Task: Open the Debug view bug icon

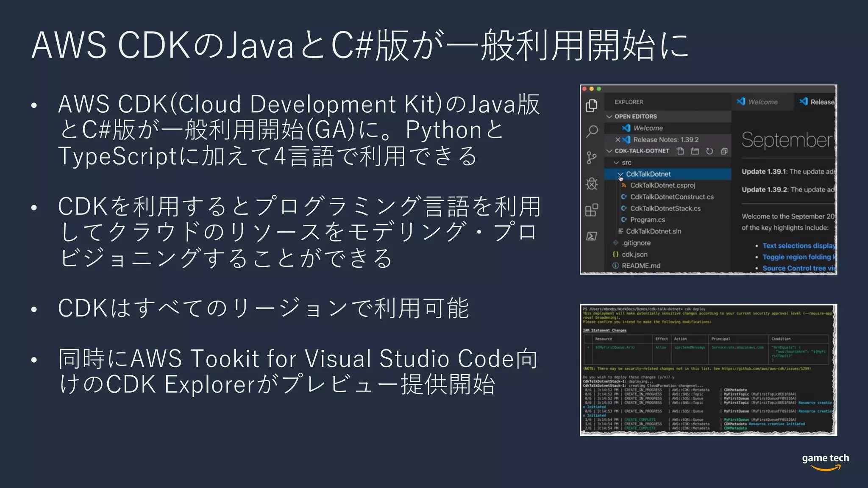Action: [x=592, y=184]
